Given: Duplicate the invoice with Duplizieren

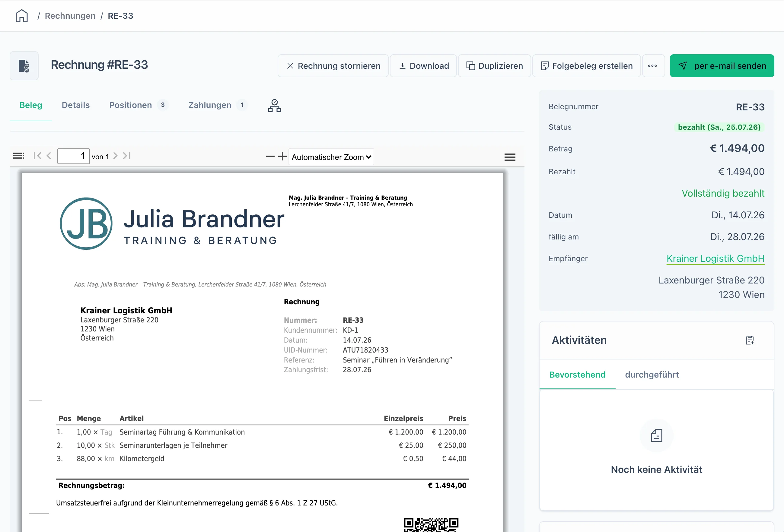Looking at the screenshot, I should tap(495, 66).
